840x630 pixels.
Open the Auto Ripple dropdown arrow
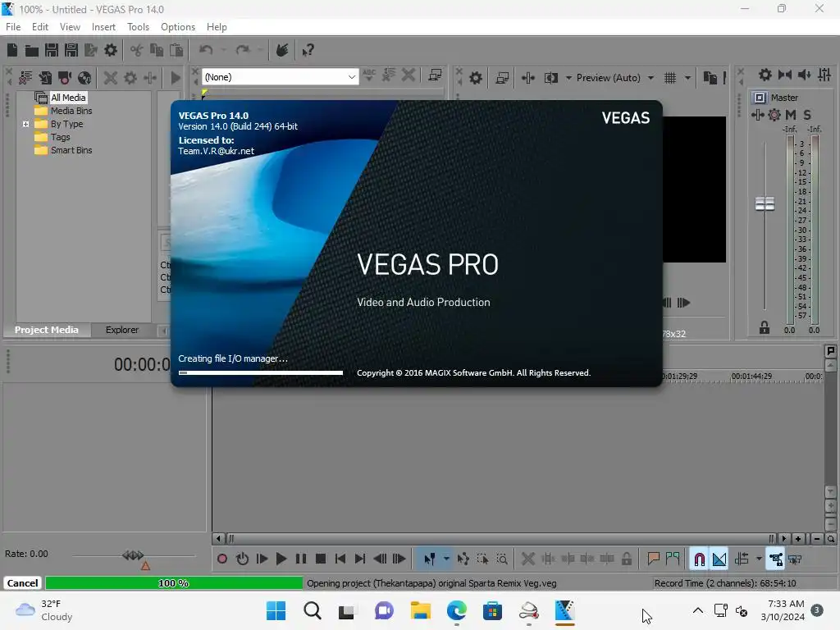click(x=759, y=559)
